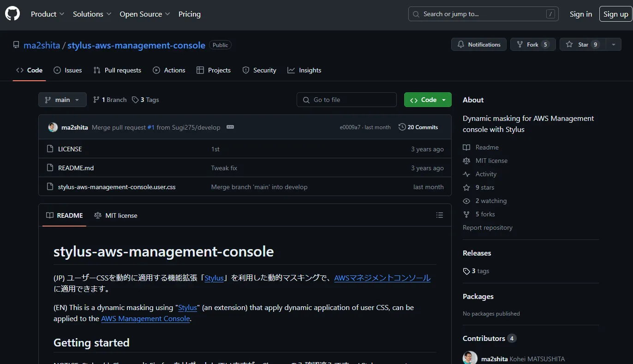Click the book icon beside Readme
This screenshot has width=633, height=364.
(x=466, y=147)
